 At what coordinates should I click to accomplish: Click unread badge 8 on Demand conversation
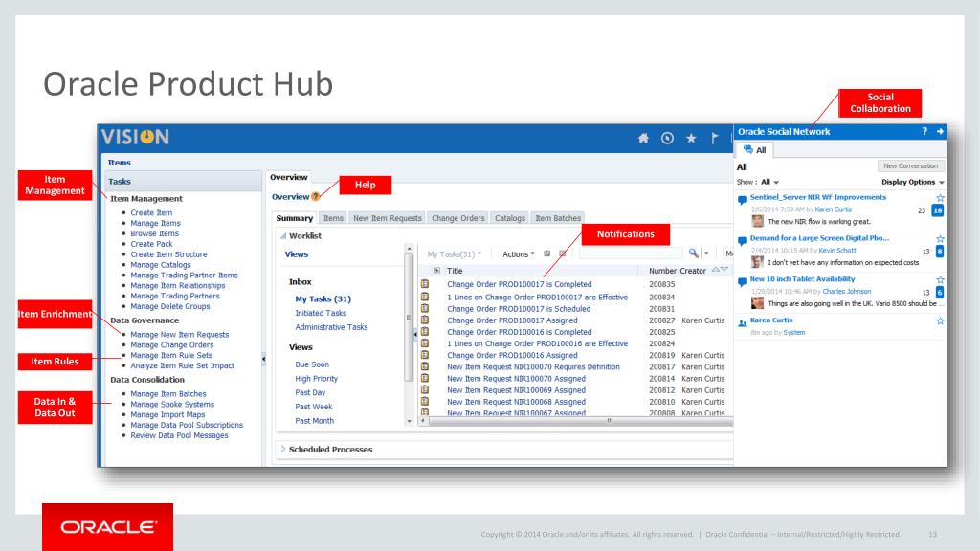coord(940,252)
